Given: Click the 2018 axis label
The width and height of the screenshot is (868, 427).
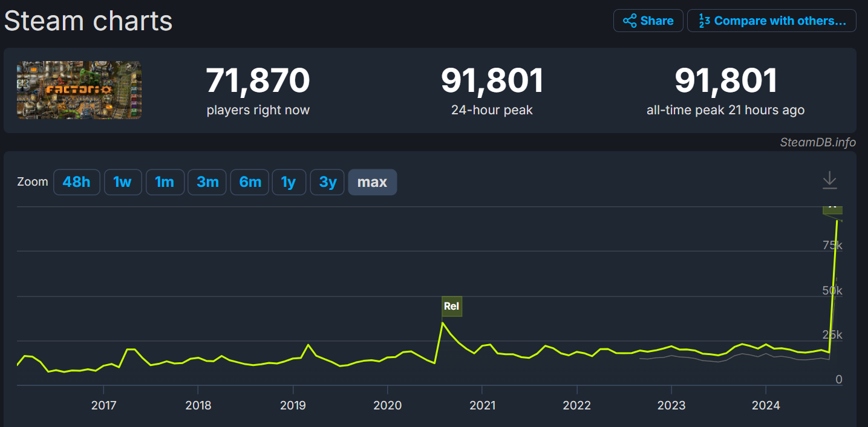Looking at the screenshot, I should [x=198, y=405].
